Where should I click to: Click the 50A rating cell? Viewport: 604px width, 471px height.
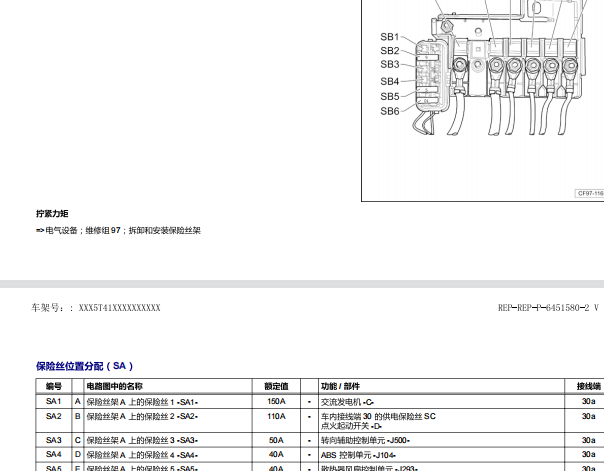(276, 440)
